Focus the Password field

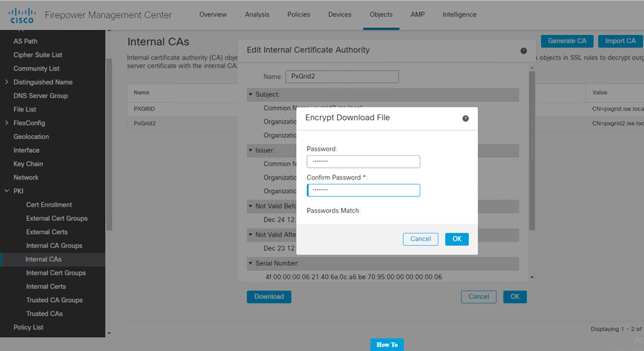coord(363,161)
